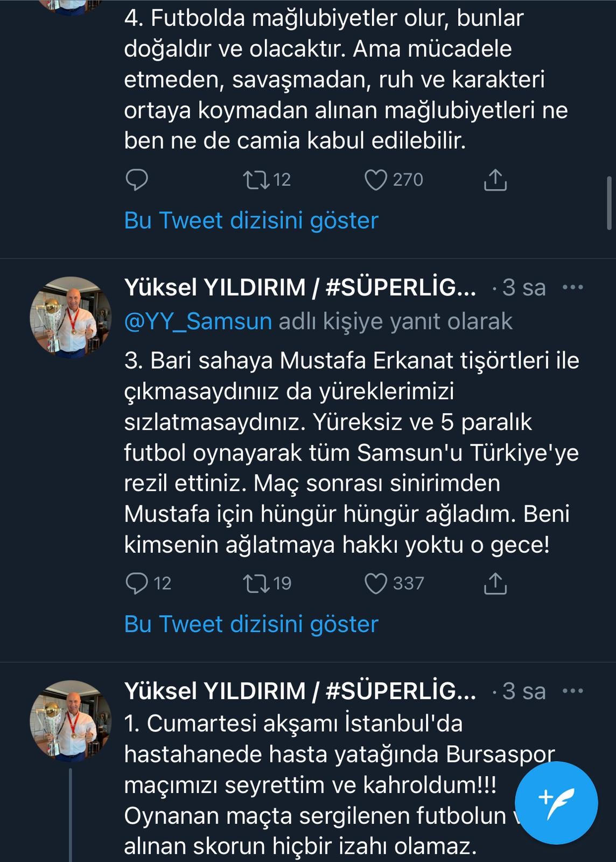Retweet the tweet with 19 retweets

(x=257, y=583)
